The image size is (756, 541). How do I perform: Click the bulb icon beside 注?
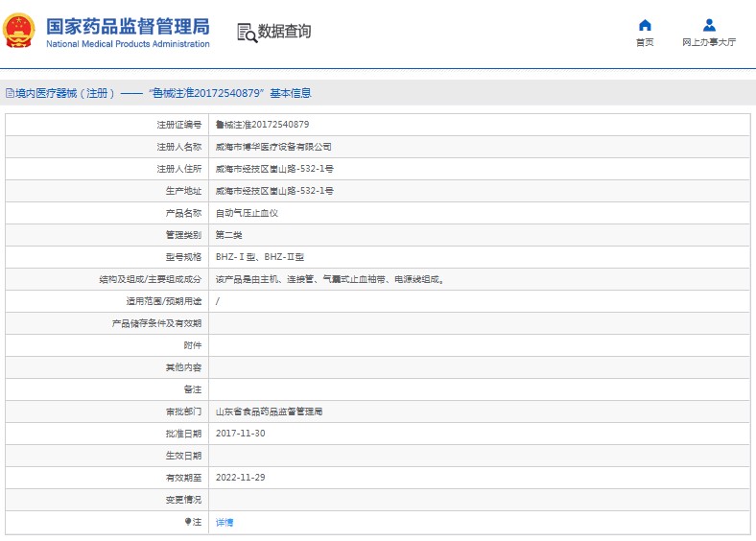pos(187,522)
